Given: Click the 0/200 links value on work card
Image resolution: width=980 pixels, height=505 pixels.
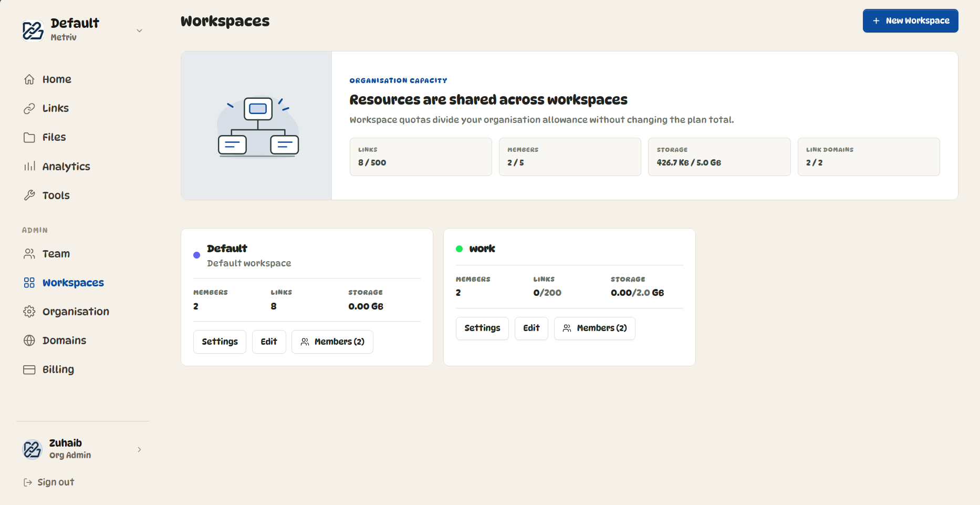Looking at the screenshot, I should (547, 293).
